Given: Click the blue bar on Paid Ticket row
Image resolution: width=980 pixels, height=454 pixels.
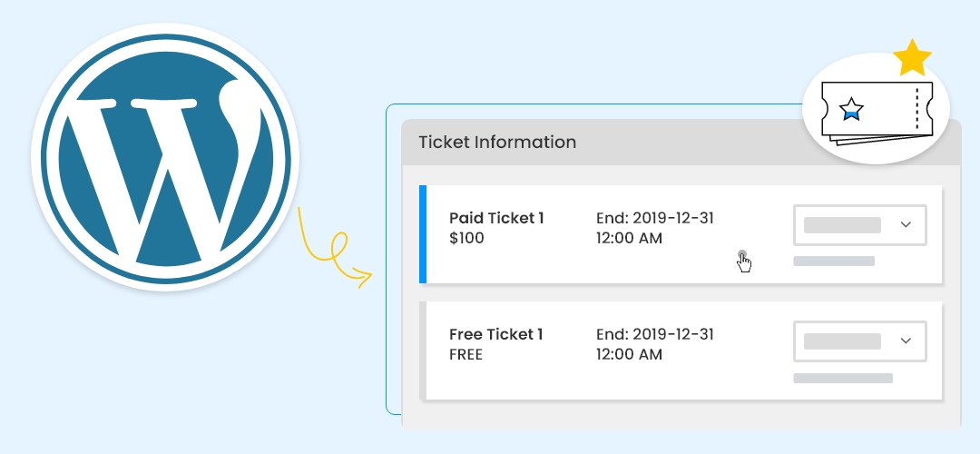Looking at the screenshot, I should coord(423,234).
